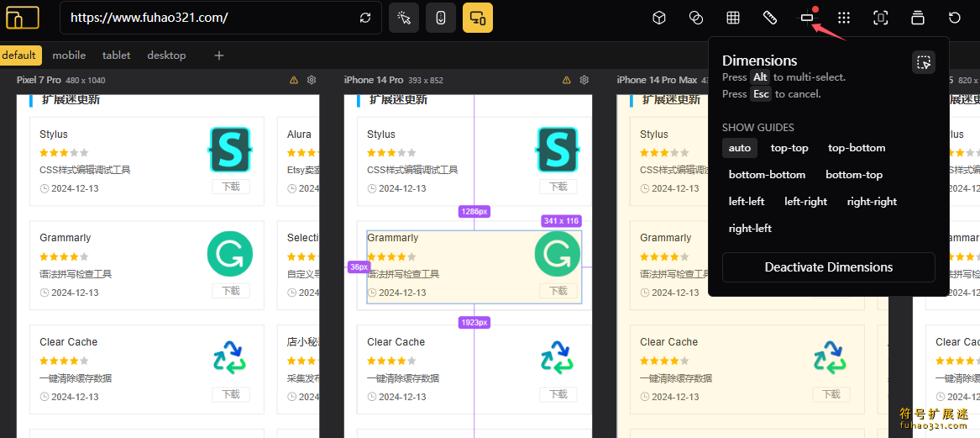Toggle the yellow synced devices button
This screenshot has width=980, height=438.
point(478,18)
